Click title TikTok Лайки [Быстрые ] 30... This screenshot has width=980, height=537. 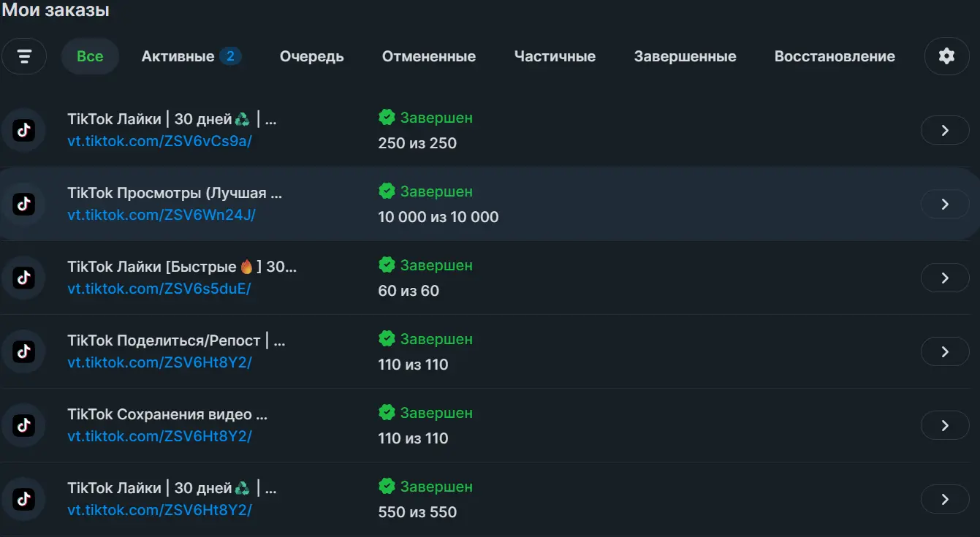[182, 267]
